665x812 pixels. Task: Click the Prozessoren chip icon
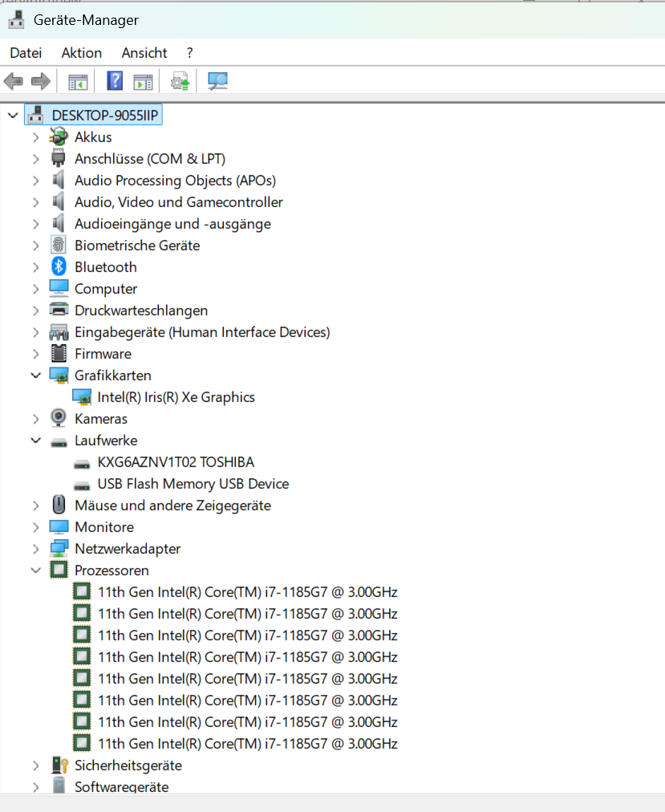[59, 570]
